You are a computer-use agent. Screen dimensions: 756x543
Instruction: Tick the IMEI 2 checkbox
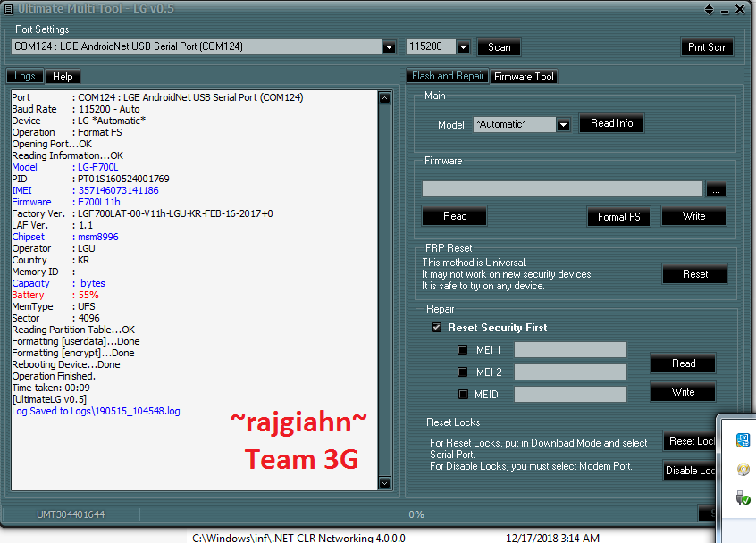[462, 372]
